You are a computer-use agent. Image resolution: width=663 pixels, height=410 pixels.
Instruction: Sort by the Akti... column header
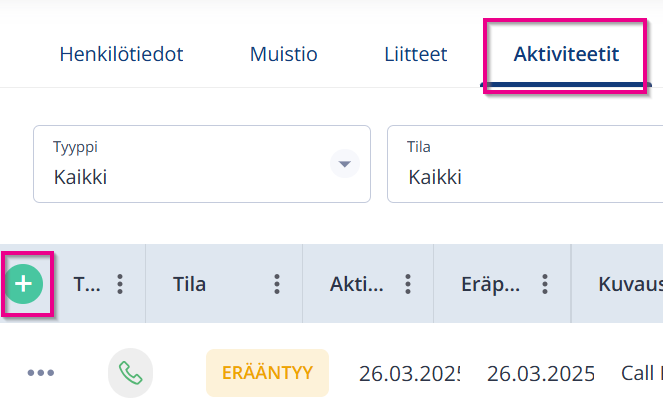pos(357,284)
